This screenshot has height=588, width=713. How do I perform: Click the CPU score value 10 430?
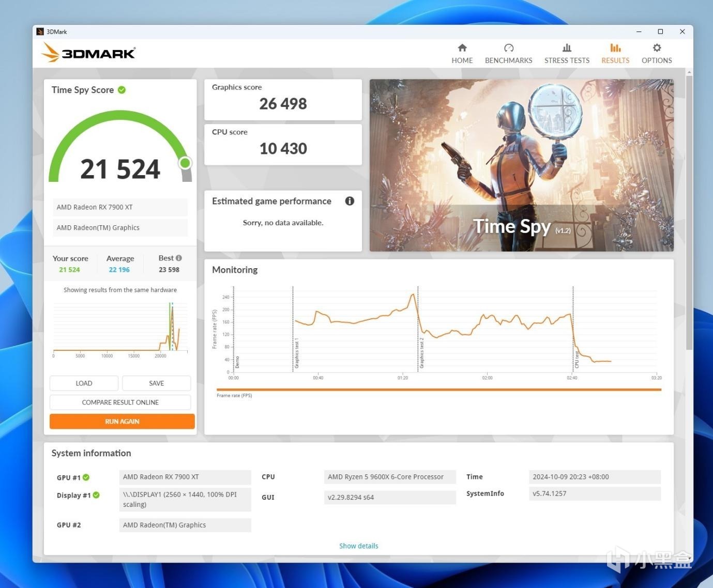283,149
